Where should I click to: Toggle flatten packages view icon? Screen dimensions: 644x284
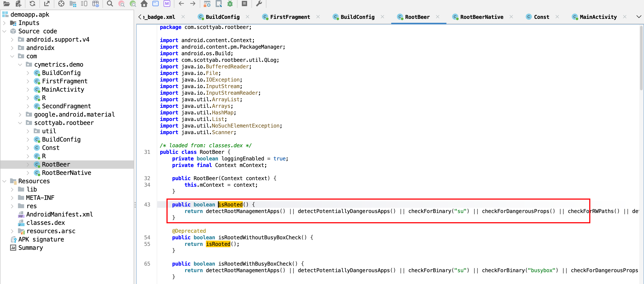coord(73,4)
